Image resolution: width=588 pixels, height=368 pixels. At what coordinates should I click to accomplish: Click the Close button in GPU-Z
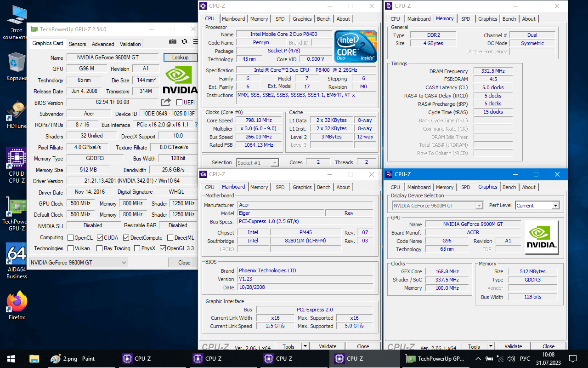(184, 262)
